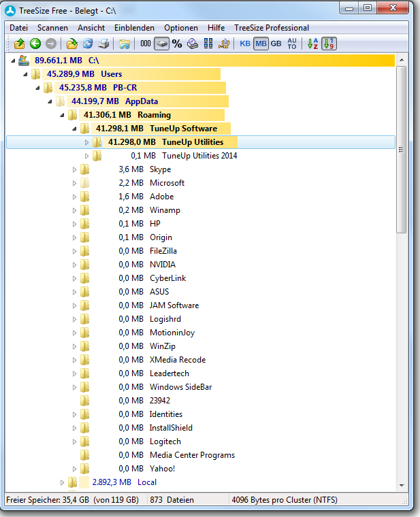Click the vertical scrollbar thumb
The image size is (420, 517).
tap(401, 150)
